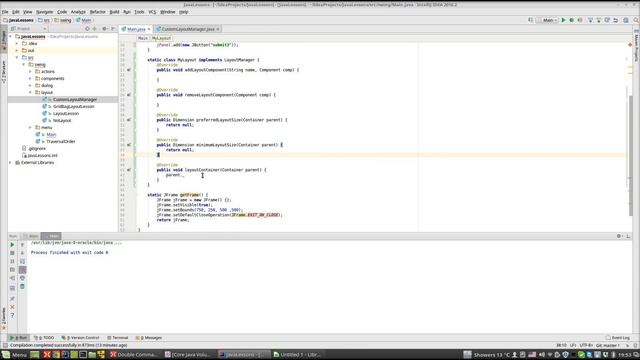
Task: Click Git: master branch in status bar
Action: click(608, 345)
